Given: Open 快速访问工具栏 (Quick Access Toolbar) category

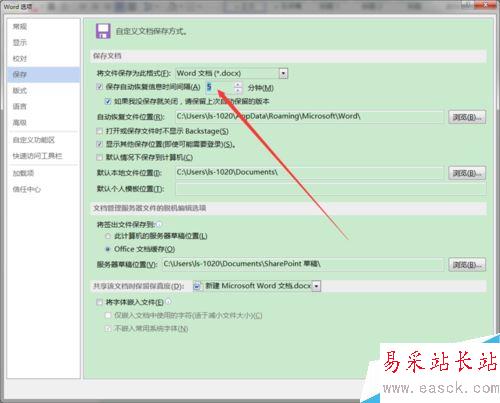Looking at the screenshot, I should (x=43, y=156).
